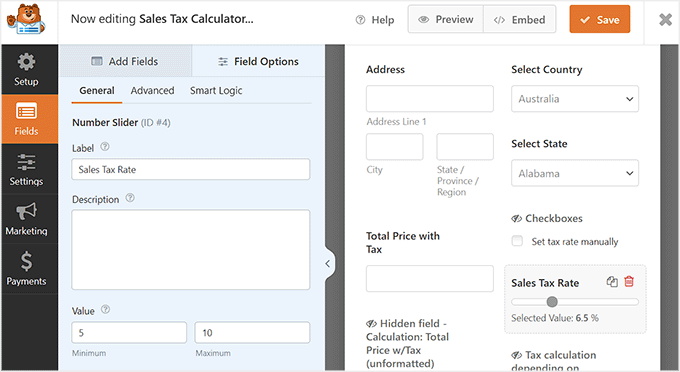Viewport: 680px width, 372px height.
Task: Click the Maximum value field
Action: coord(252,333)
